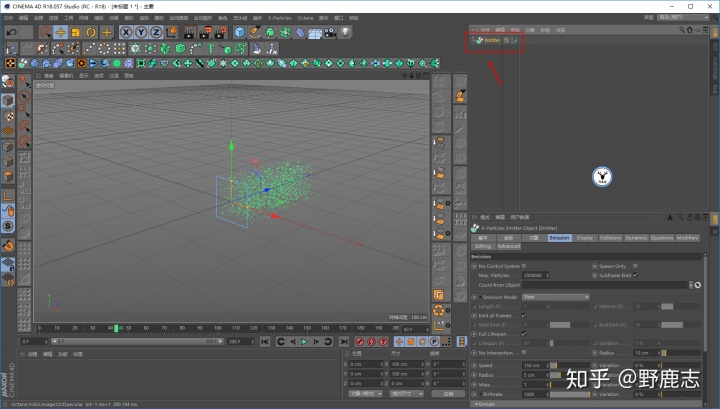Add a Cube primitive object
Viewport: 720px width, 409px height.
240,32
